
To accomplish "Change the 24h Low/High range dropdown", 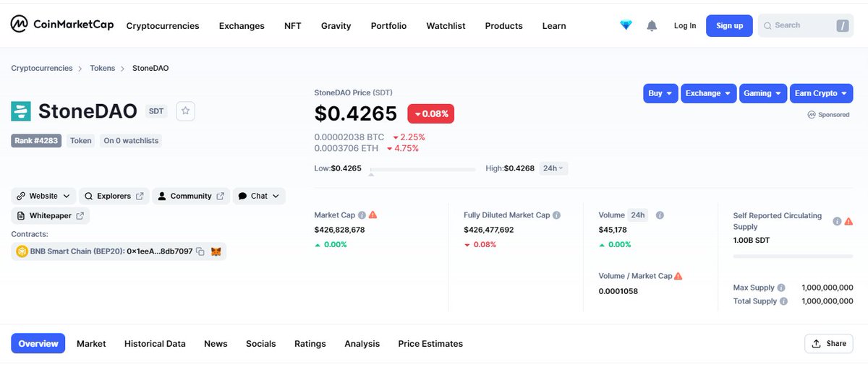I will 554,168.
